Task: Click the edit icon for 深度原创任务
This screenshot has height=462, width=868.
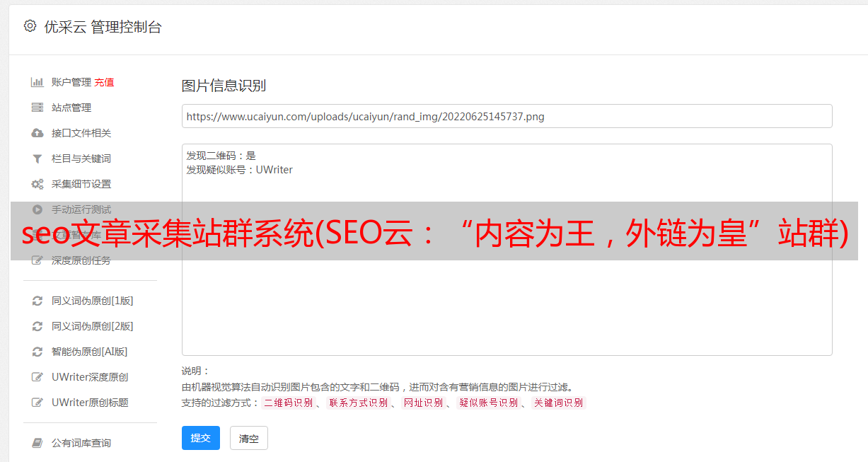Action: point(37,260)
